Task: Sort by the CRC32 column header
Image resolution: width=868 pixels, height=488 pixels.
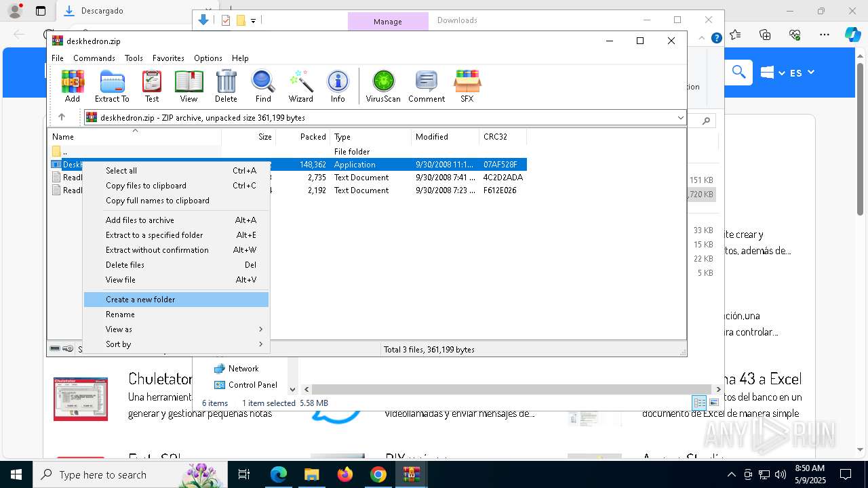Action: pyautogui.click(x=503, y=137)
